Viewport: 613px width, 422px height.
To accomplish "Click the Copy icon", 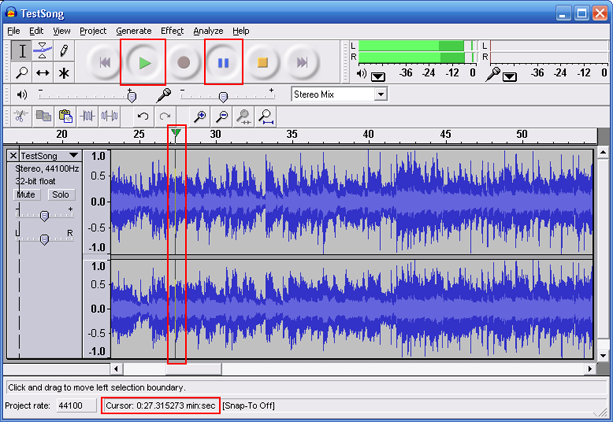I will tap(43, 116).
